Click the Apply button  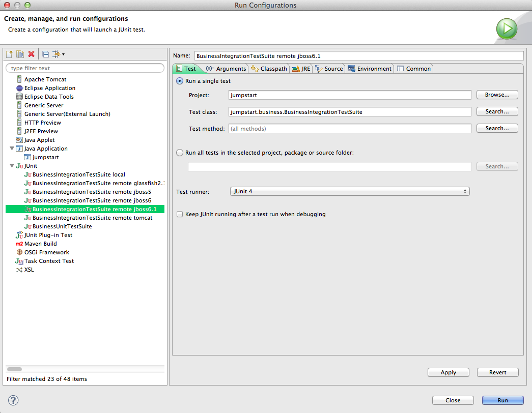[448, 372]
